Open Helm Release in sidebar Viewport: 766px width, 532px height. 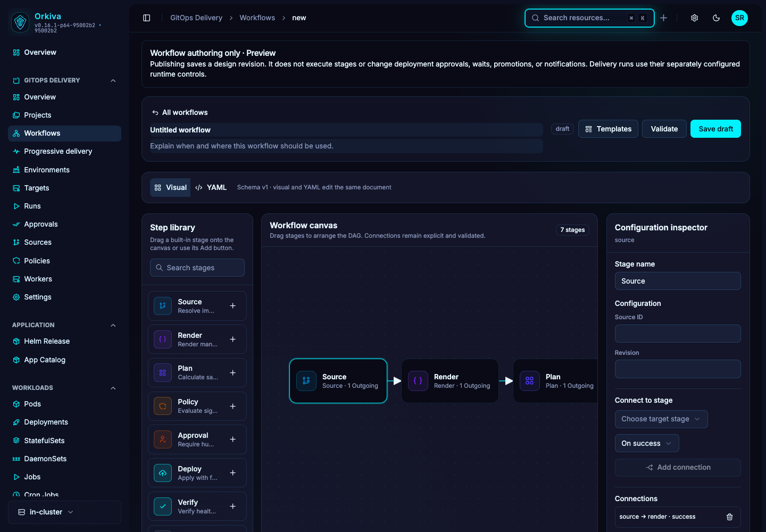64,342
